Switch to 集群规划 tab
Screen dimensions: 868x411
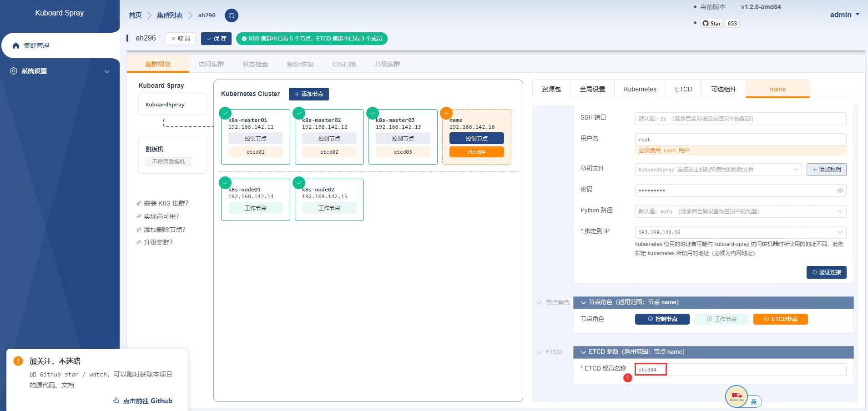(158, 64)
